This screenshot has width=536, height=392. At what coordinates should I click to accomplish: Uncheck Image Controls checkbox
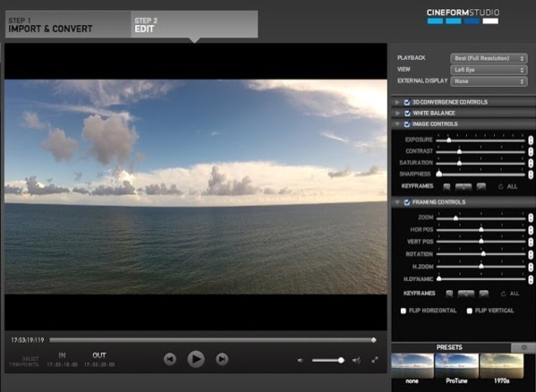point(407,124)
